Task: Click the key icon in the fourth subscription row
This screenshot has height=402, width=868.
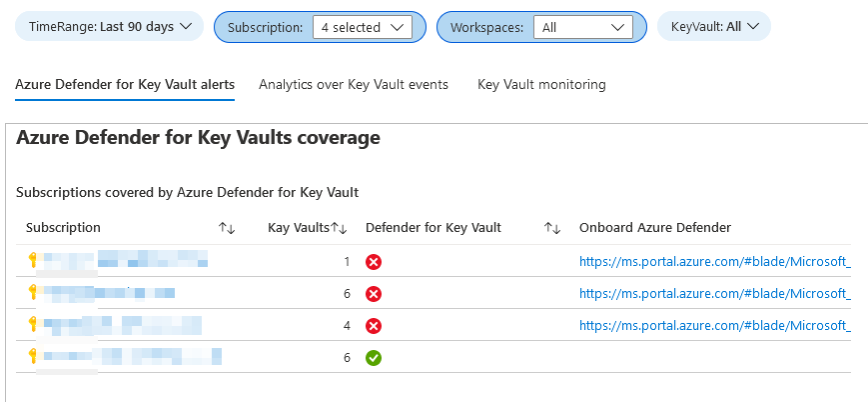Action: coord(33,356)
